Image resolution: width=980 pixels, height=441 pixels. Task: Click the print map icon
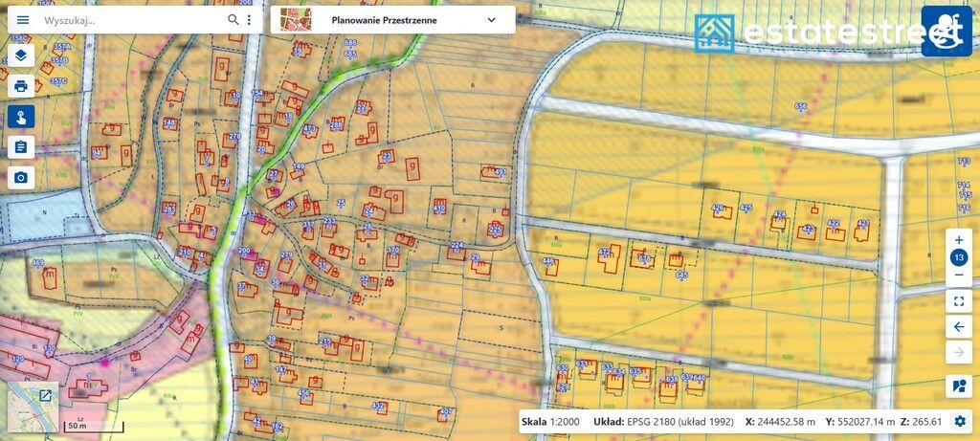(21, 85)
